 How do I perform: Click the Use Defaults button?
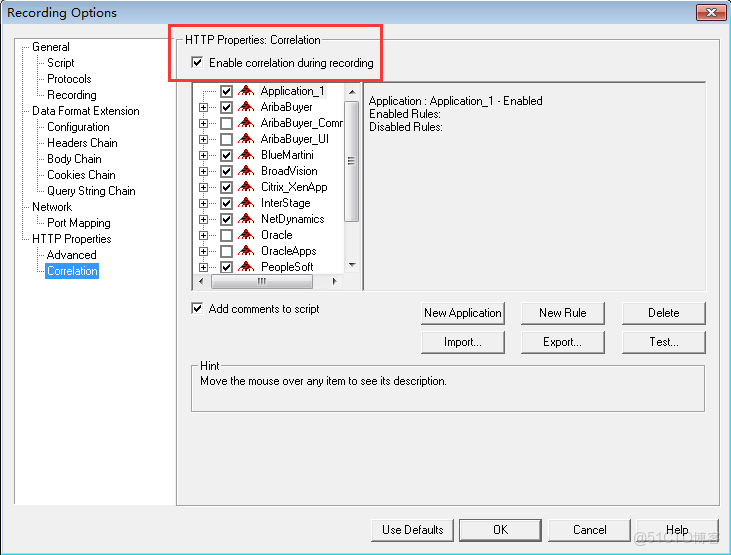click(x=412, y=530)
